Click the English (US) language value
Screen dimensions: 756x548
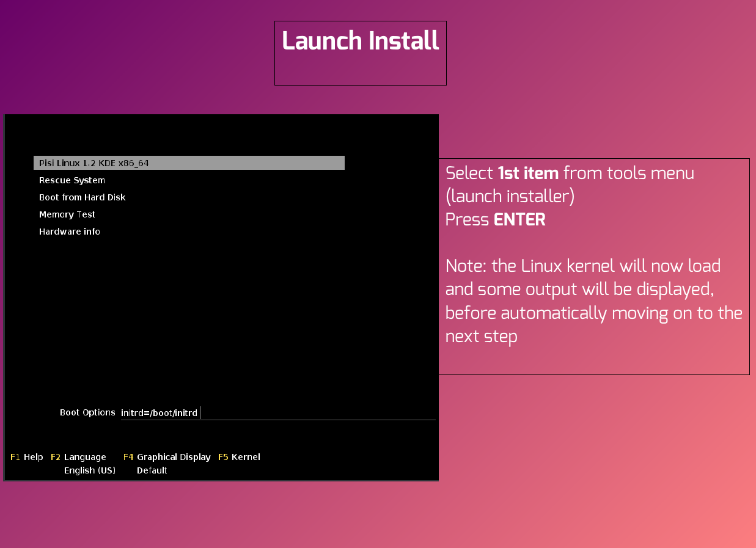(90, 470)
